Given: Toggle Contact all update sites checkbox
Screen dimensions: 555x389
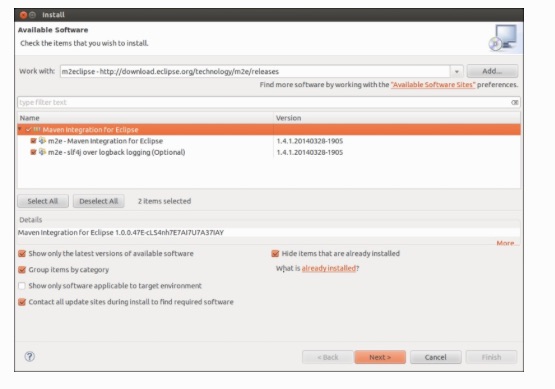Looking at the screenshot, I should (x=22, y=302).
